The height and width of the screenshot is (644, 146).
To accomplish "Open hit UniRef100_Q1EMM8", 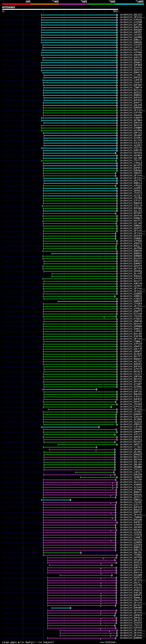I will tap(131, 37).
